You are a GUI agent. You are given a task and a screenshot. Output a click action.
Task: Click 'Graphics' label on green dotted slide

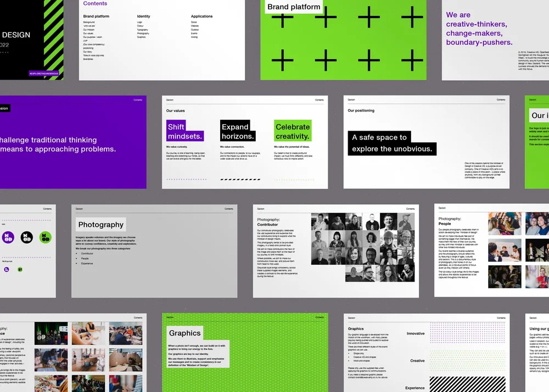184,333
